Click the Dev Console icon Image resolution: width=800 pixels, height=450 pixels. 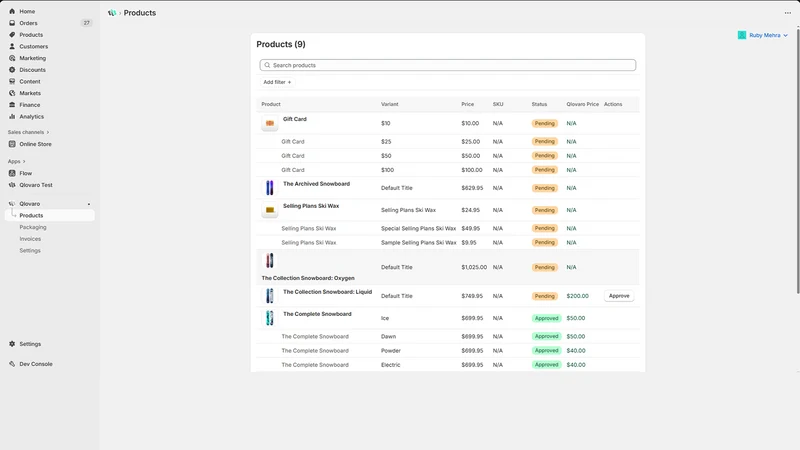(x=12, y=364)
